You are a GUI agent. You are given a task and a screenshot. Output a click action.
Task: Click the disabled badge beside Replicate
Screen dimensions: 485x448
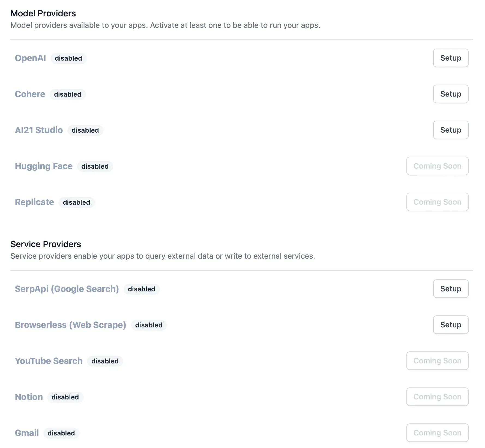(x=76, y=202)
